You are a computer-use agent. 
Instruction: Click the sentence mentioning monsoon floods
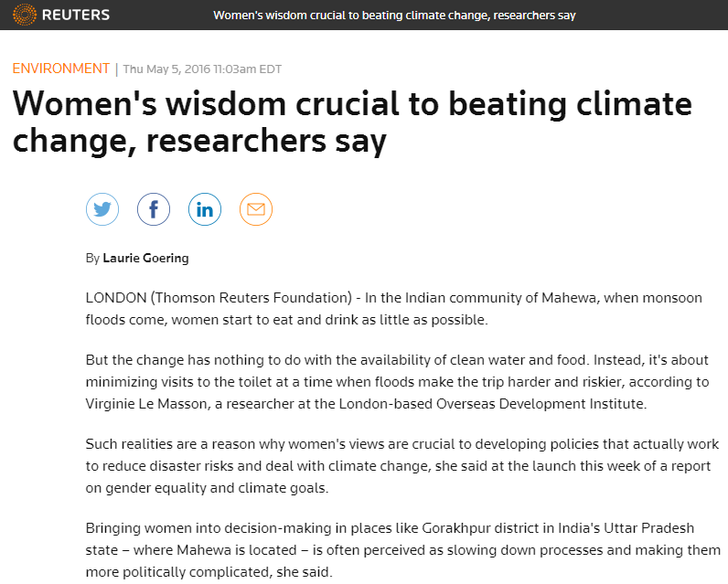point(394,309)
